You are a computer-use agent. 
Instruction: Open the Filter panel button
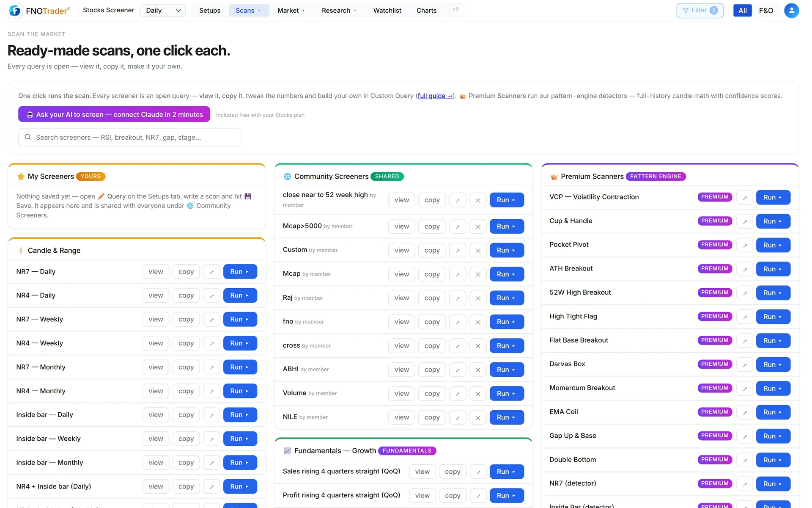pyautogui.click(x=700, y=11)
